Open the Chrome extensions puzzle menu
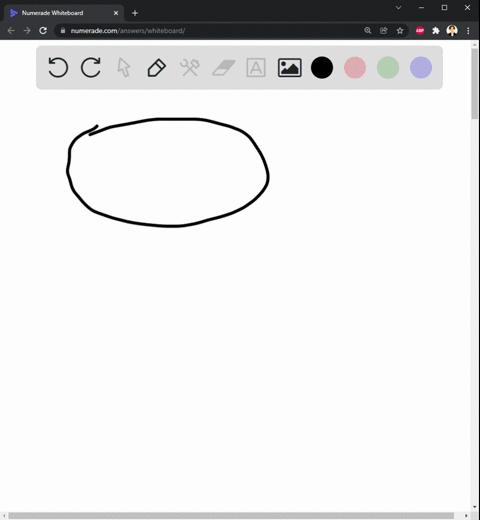Viewport: 480px width, 520px height. [x=436, y=31]
